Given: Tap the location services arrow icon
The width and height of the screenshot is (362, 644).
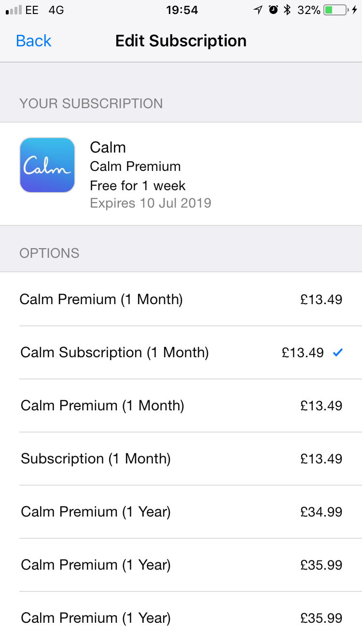Looking at the screenshot, I should (258, 10).
